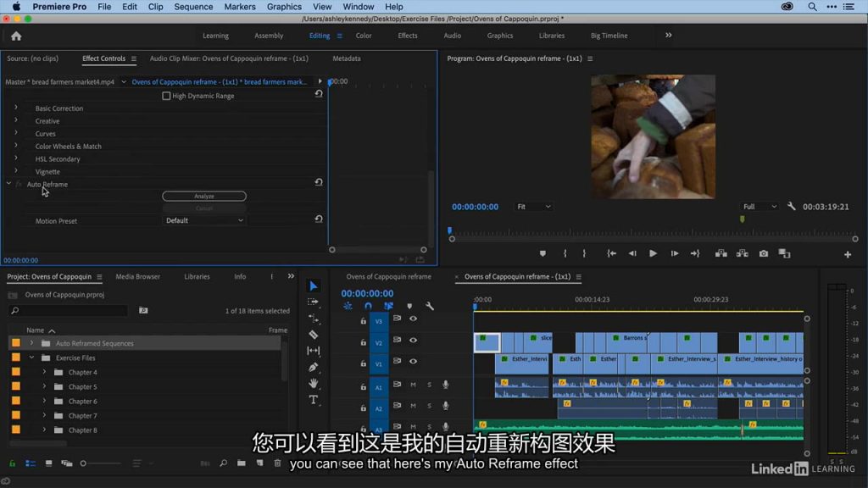868x488 pixels.
Task: Select the Type tool
Action: coord(314,400)
